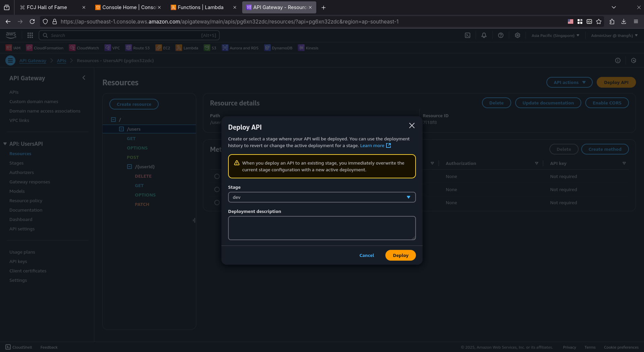Open Gateway responses in the sidebar
Image resolution: width=644 pixels, height=352 pixels.
click(x=30, y=182)
